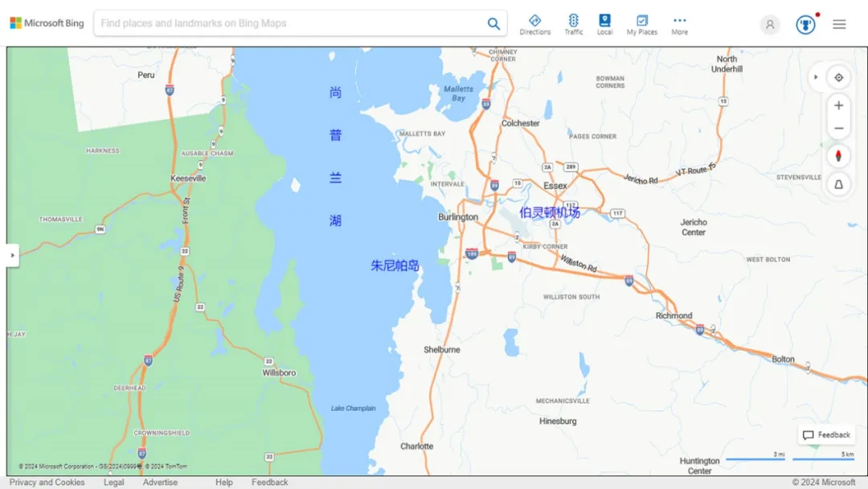Zoom out of the map

(x=838, y=129)
